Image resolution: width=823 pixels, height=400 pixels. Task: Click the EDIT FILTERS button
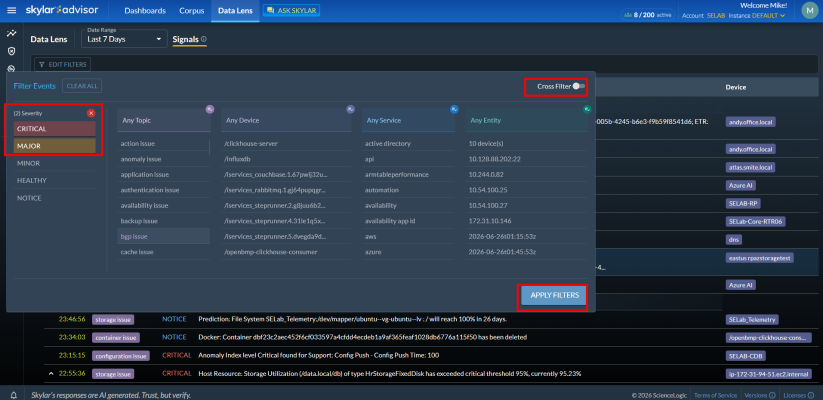62,64
